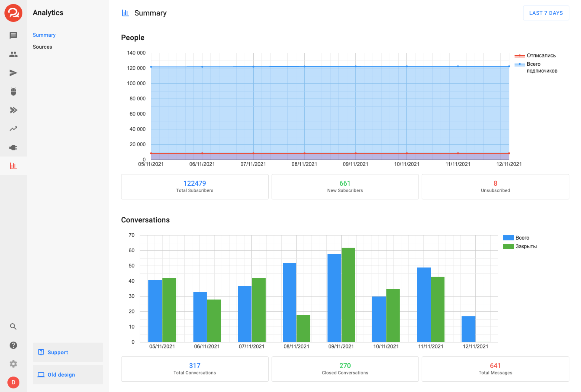Click the user avatar letter D
This screenshot has height=392, width=581.
13,382
